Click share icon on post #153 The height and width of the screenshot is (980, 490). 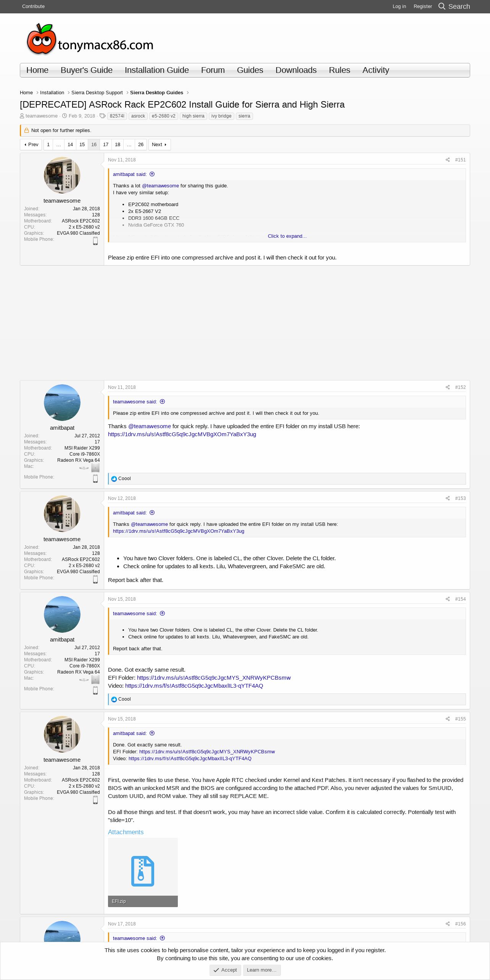[x=448, y=498]
